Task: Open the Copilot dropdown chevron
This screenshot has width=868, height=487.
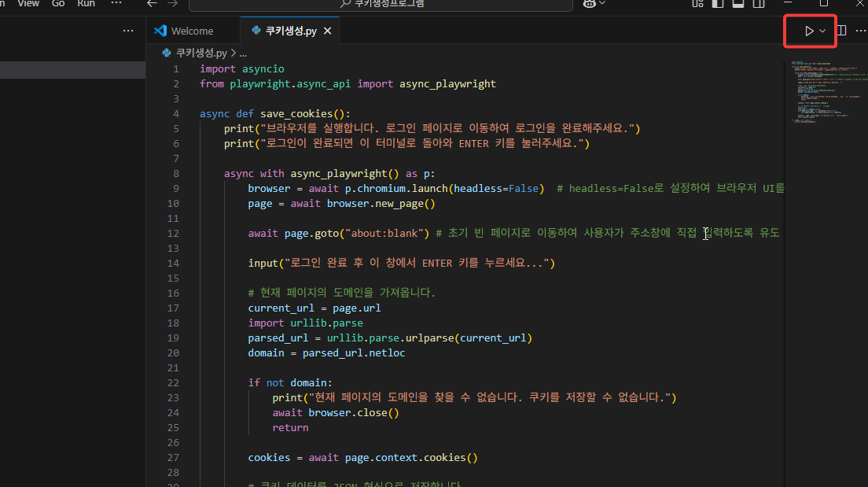Action: 602,4
